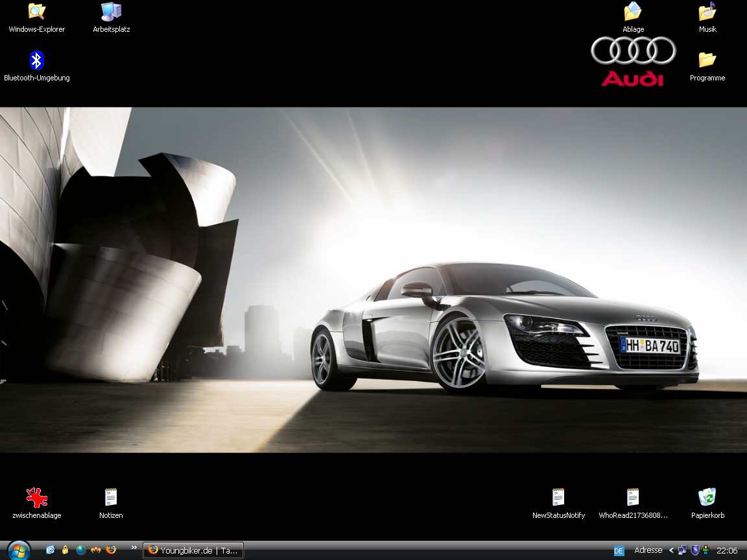Select the Bluetooth-Umgebung desktop icon
Image resolution: width=747 pixels, height=560 pixels.
pyautogui.click(x=37, y=66)
